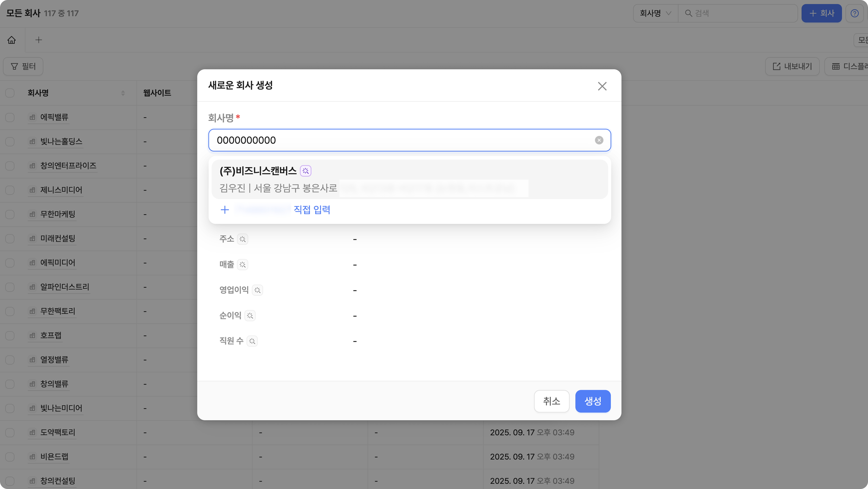Toggle the select-all header checkbox

click(x=10, y=93)
